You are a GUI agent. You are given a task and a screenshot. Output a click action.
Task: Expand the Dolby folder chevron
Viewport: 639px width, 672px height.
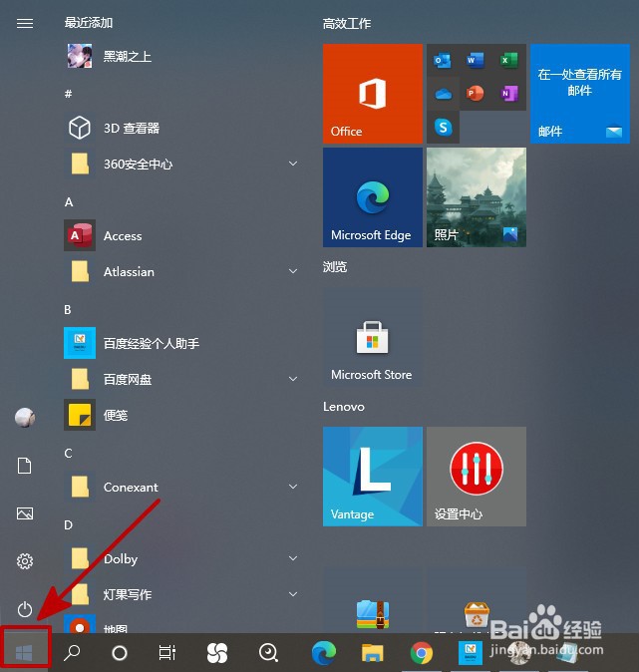293,558
